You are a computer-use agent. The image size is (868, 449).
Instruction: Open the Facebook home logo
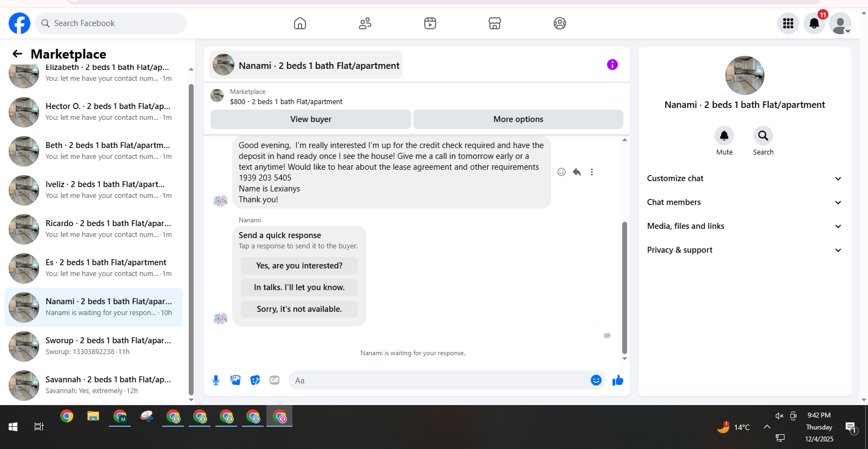(20, 23)
